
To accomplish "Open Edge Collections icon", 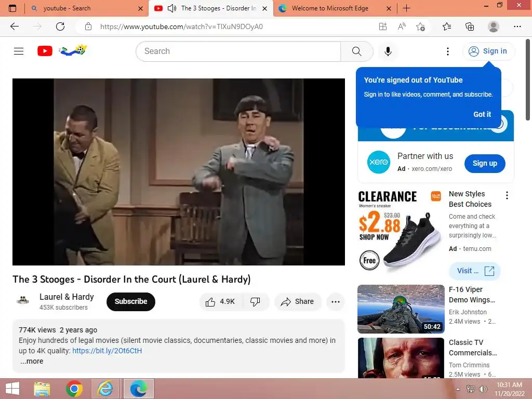I will 470,26.
